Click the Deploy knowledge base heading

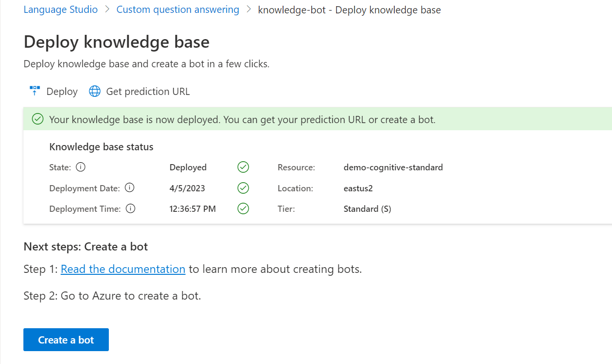tap(116, 42)
